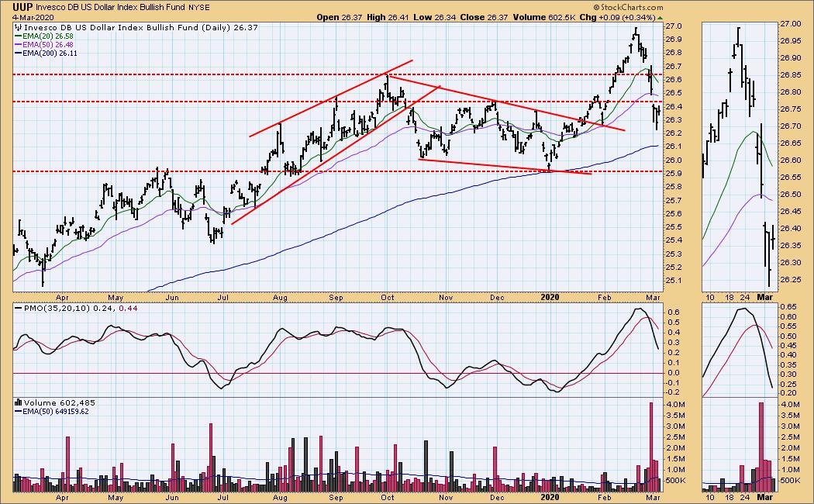Image resolution: width=814 pixels, height=504 pixels.
Task: Click the 26.50 label on zoom panel axis
Action: [791, 194]
